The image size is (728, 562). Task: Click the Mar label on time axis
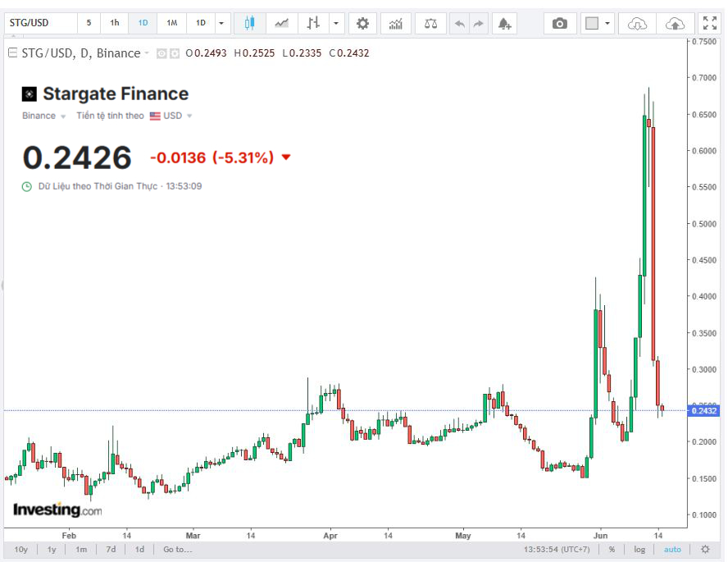point(193,536)
